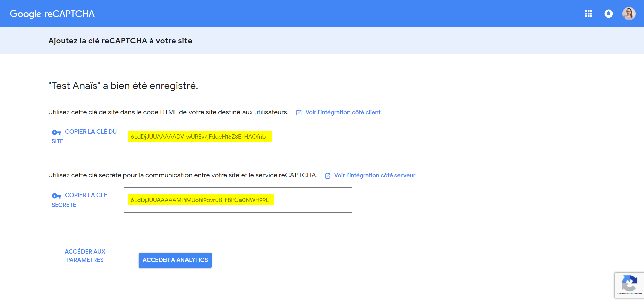
Task: Click the key icon beside COPIER LA CLÉ SECRÈTE
Action: click(x=57, y=196)
